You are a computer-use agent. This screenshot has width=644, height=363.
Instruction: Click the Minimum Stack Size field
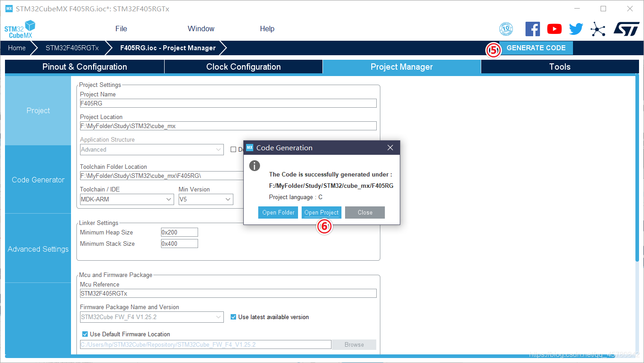(179, 244)
